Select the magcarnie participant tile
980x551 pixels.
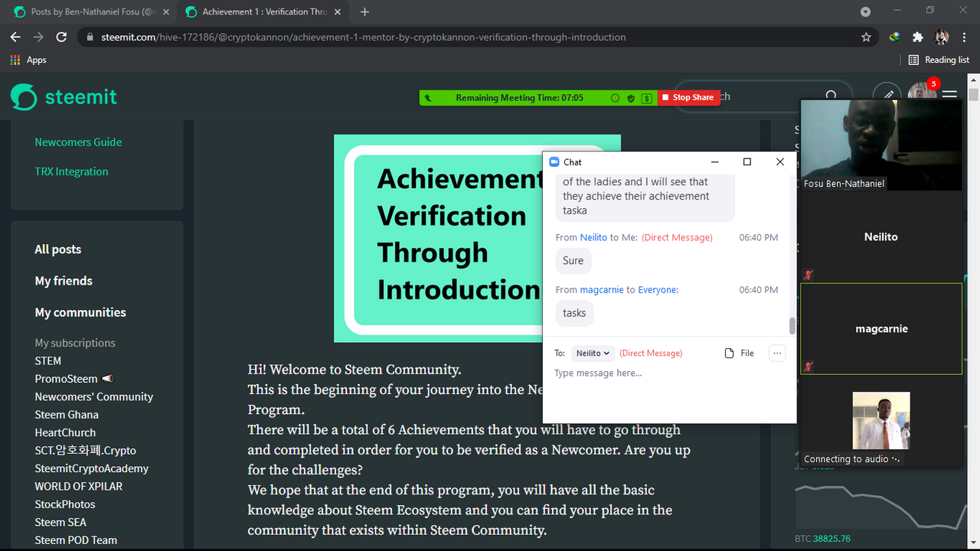[881, 328]
